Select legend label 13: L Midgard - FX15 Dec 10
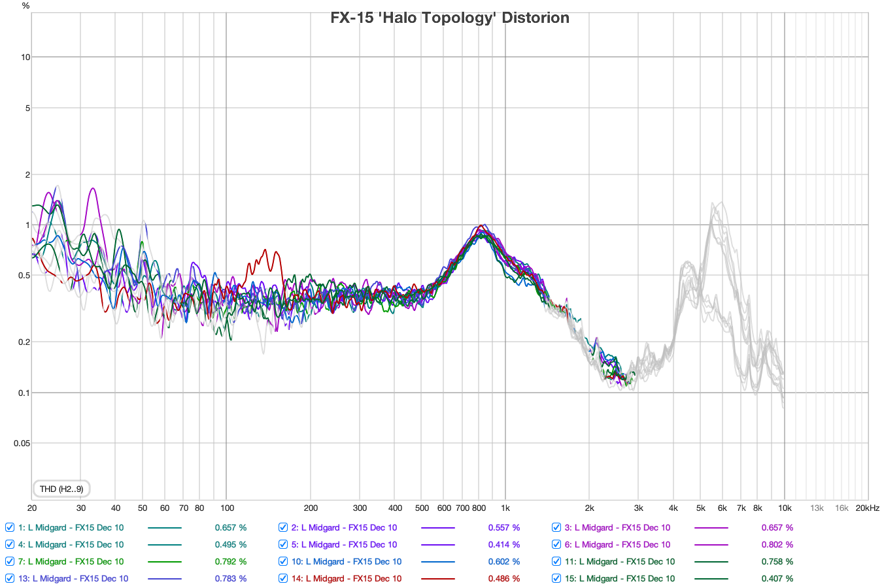 (73, 578)
